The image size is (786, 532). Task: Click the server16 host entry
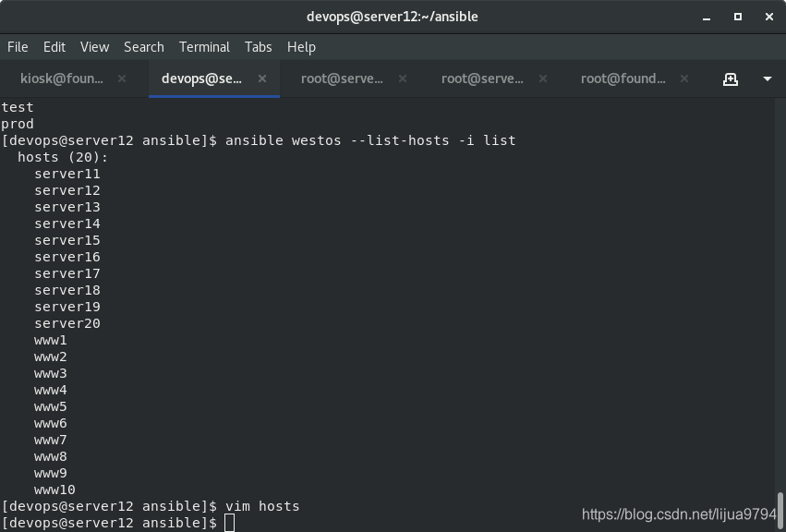[67, 257]
